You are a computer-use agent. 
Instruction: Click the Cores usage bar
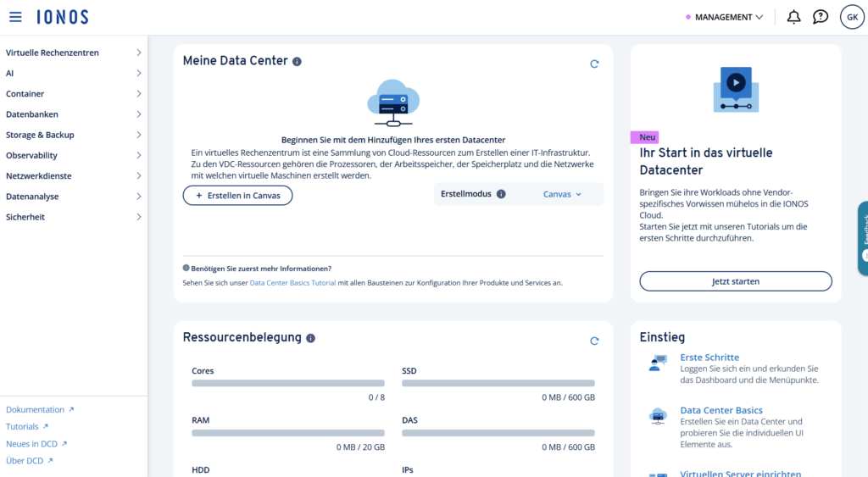[288, 383]
